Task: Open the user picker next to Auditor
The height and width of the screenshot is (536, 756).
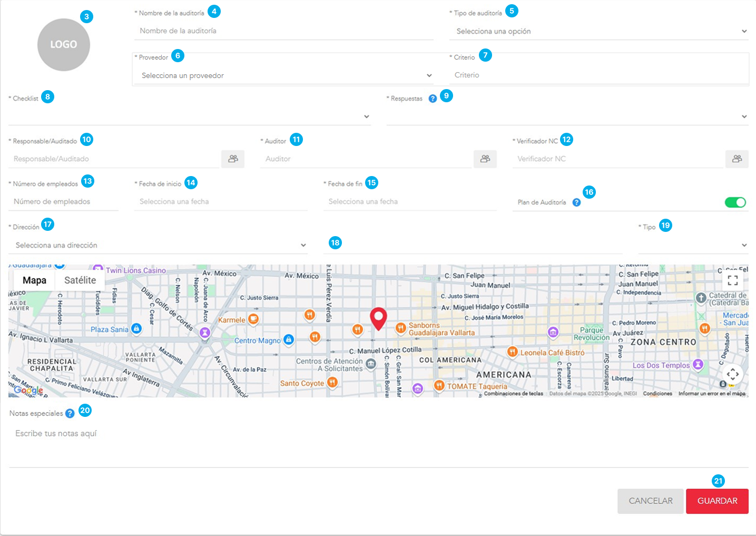Action: point(485,159)
